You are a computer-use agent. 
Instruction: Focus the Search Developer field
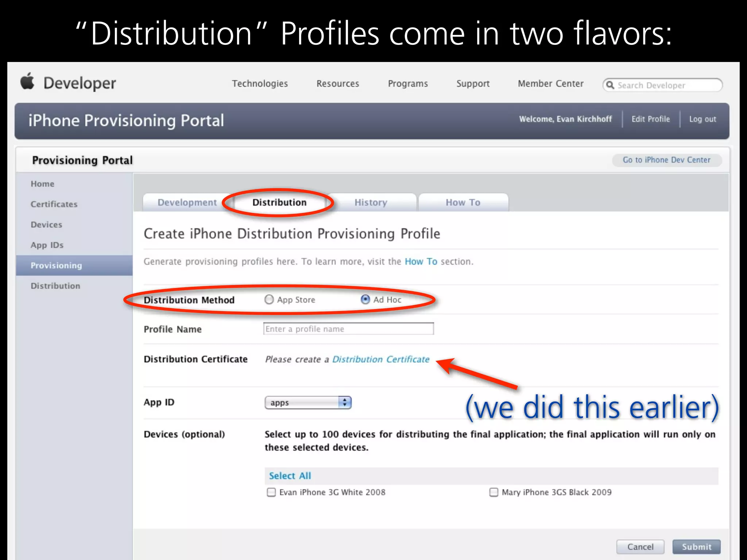pyautogui.click(x=662, y=85)
